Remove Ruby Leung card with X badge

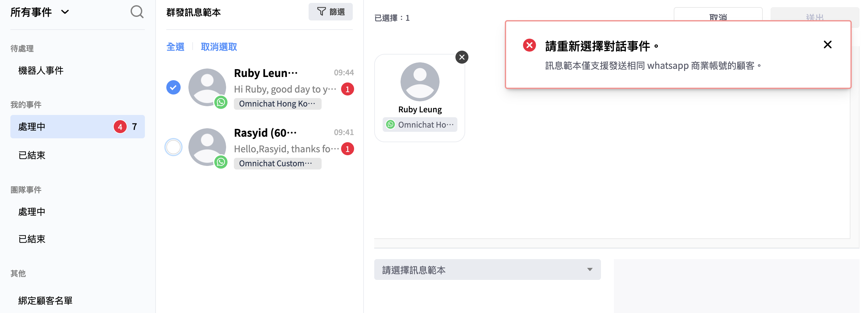[462, 57]
